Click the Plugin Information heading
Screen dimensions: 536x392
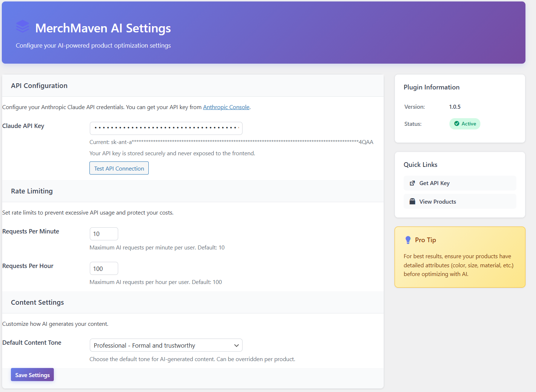click(x=432, y=87)
